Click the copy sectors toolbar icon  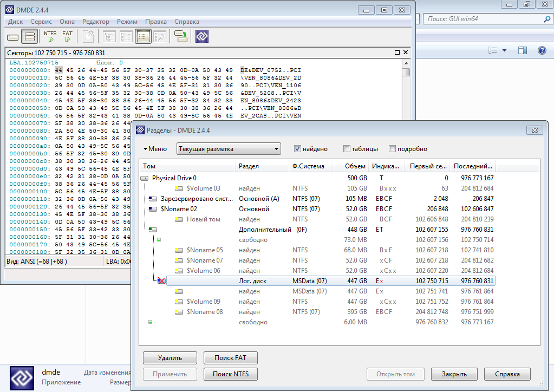click(180, 37)
